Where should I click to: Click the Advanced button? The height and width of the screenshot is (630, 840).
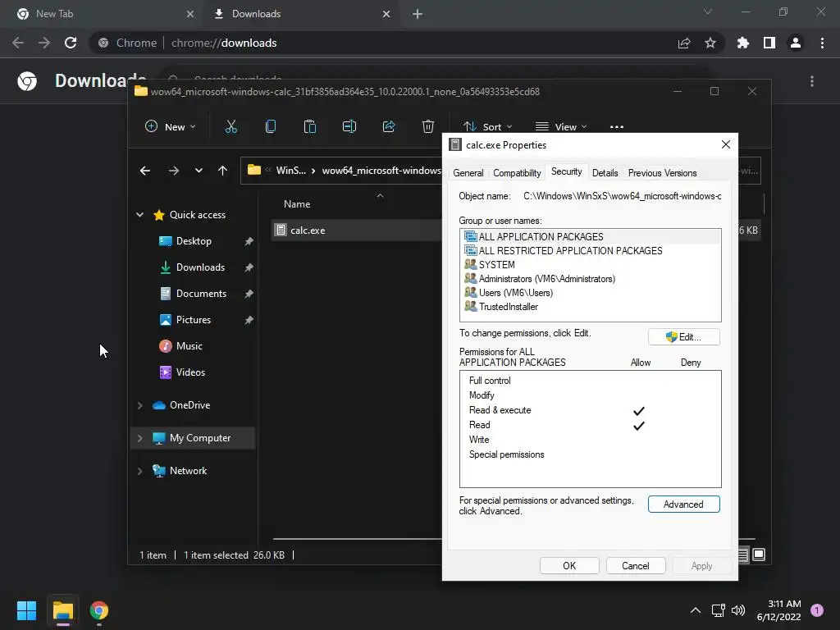click(x=683, y=504)
